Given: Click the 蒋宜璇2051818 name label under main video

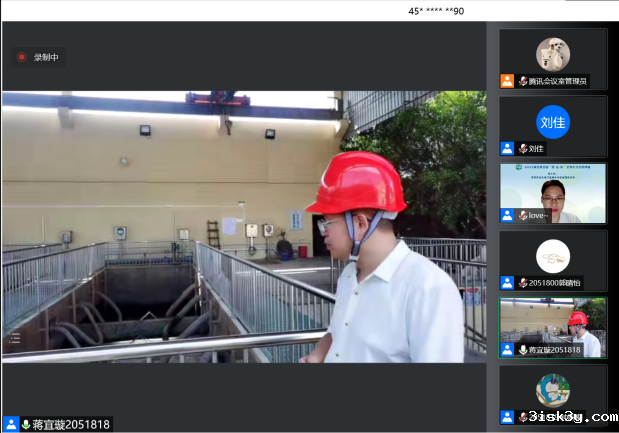Looking at the screenshot, I should click(70, 424).
